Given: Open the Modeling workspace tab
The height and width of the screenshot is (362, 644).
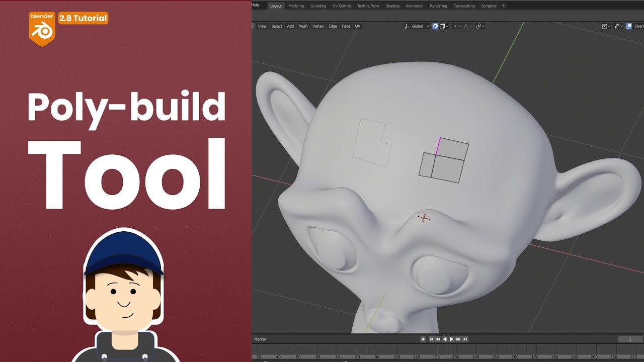Looking at the screenshot, I should point(296,6).
